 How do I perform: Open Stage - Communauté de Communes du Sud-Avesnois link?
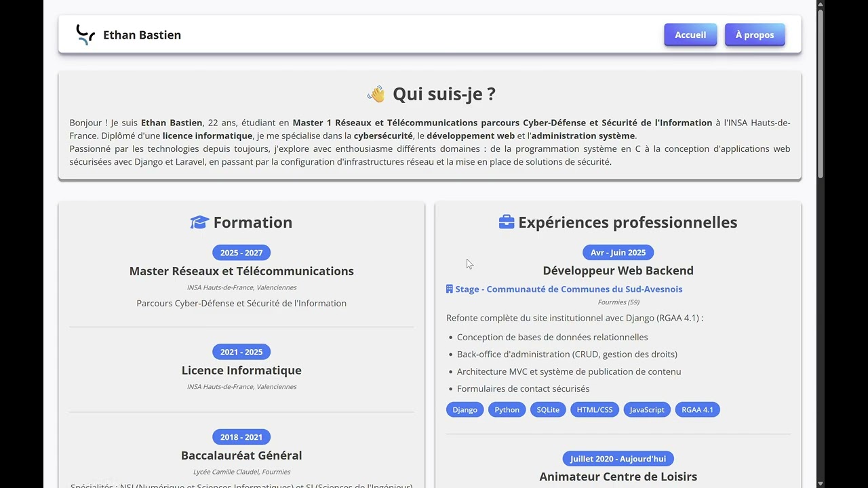[x=568, y=289]
